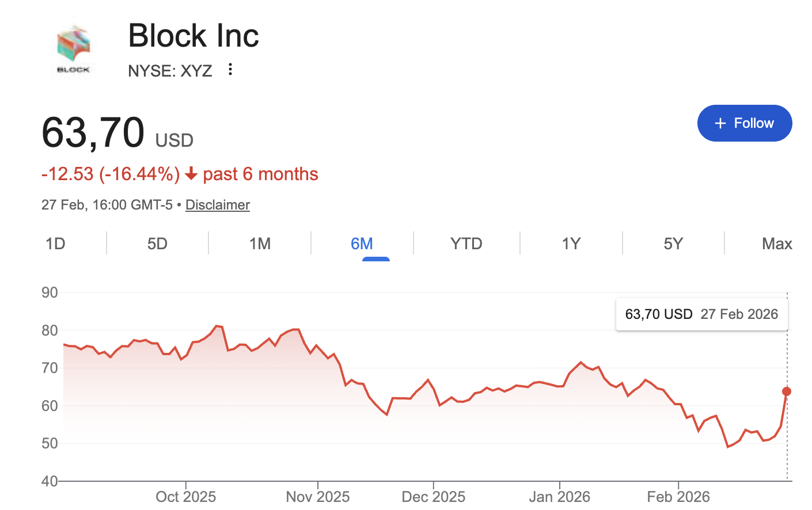Click the Follow button
812x510 pixels.
click(744, 123)
